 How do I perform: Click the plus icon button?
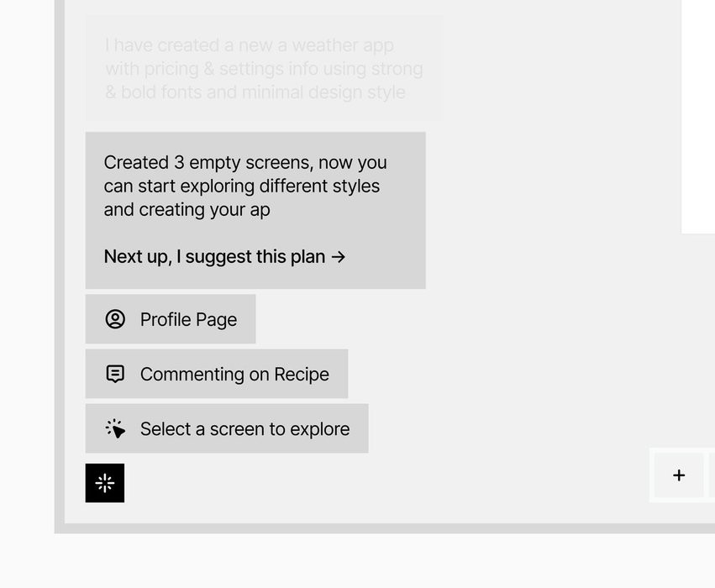pyautogui.click(x=679, y=475)
